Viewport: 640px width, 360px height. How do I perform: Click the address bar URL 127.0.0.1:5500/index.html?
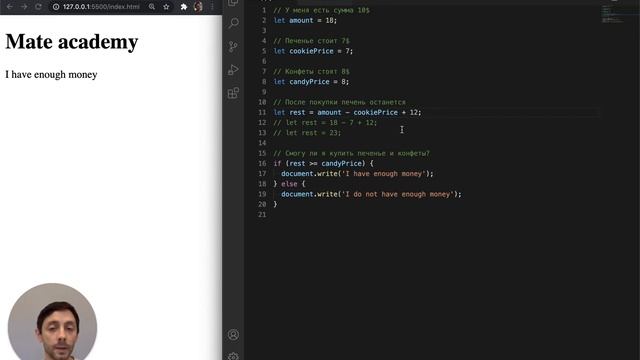[x=101, y=7]
